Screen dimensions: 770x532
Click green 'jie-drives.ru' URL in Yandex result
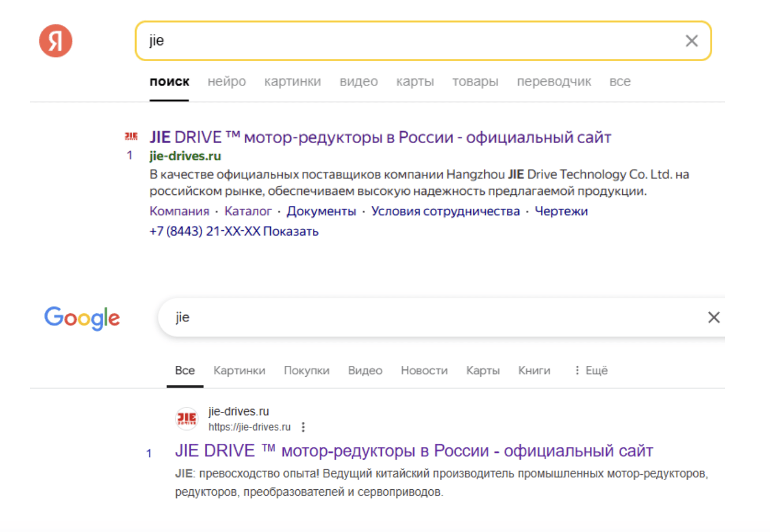(x=185, y=156)
